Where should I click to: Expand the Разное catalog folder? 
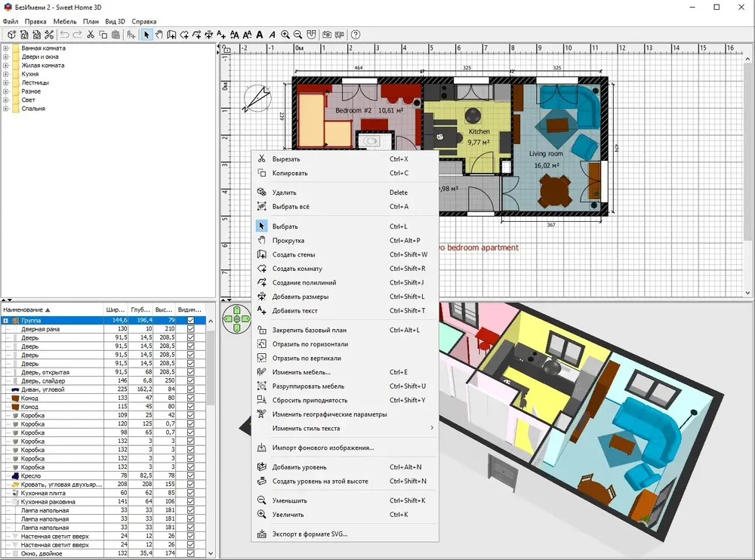point(6,91)
